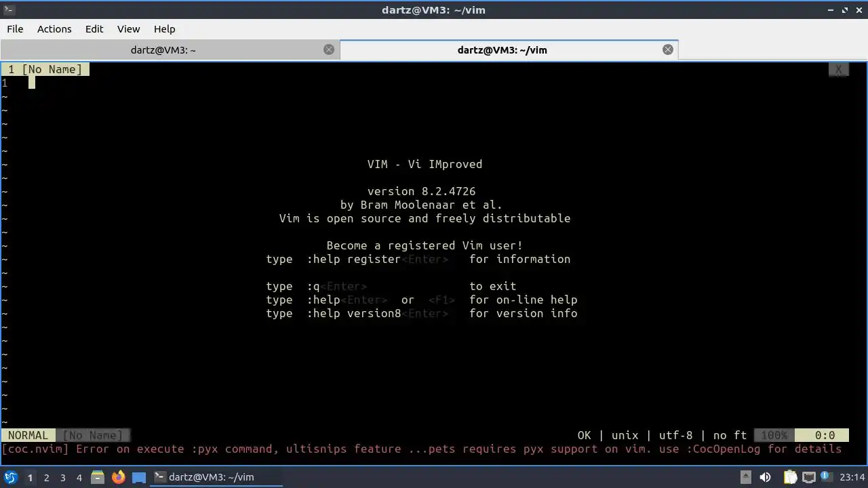Open the File menu
The width and height of the screenshot is (868, 488).
coord(15,28)
